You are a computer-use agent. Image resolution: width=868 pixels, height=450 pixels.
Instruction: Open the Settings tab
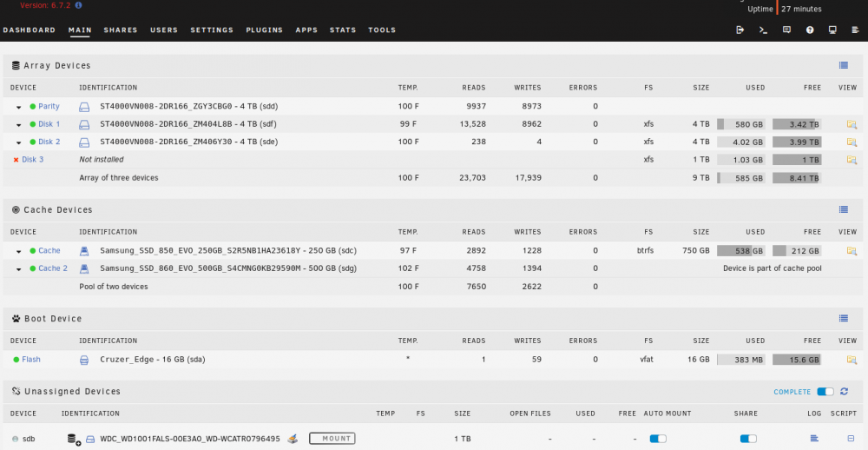pos(212,30)
